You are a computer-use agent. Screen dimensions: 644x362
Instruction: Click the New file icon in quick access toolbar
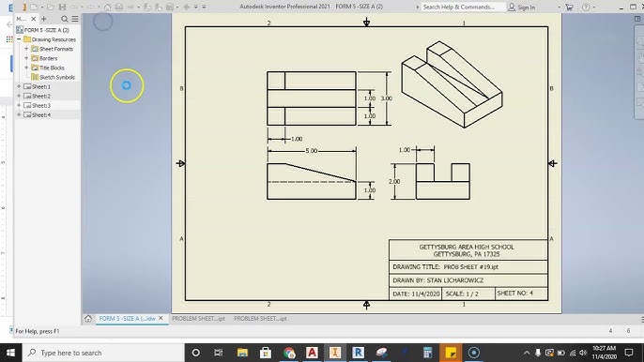[34, 7]
